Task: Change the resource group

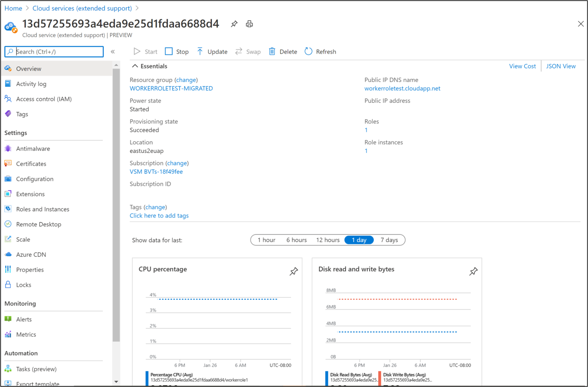Action: [x=186, y=80]
